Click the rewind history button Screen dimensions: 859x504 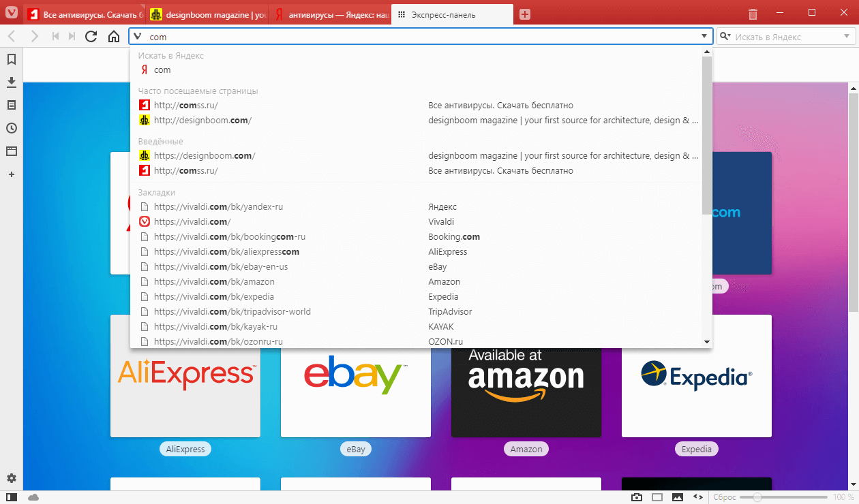coord(55,36)
